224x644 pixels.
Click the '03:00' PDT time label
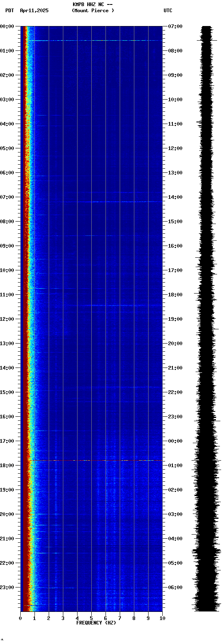[x=7, y=100]
